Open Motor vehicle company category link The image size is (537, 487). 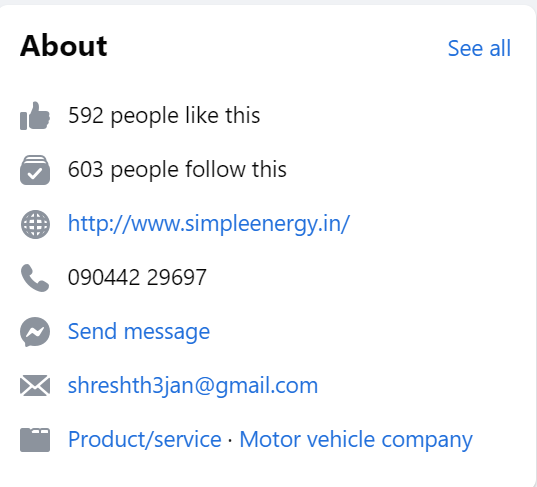point(356,440)
